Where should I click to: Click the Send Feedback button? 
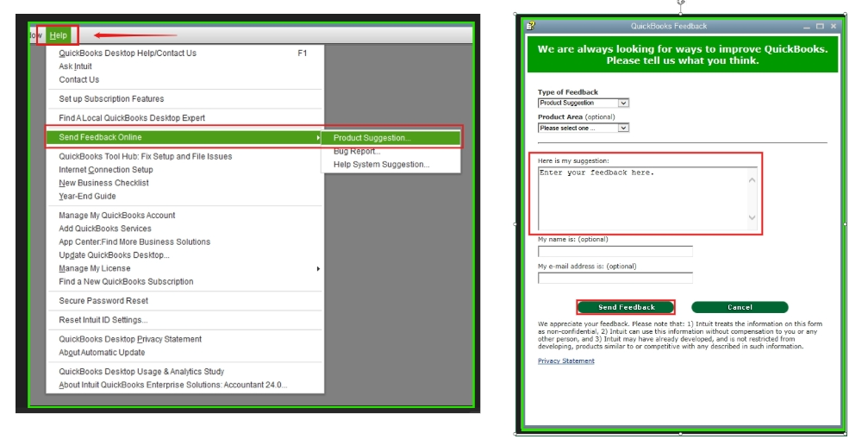(x=626, y=307)
